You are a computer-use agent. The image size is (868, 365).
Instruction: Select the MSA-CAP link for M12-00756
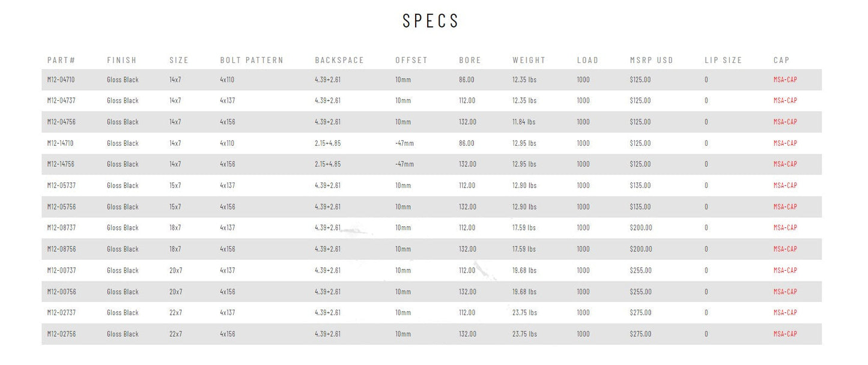[785, 292]
